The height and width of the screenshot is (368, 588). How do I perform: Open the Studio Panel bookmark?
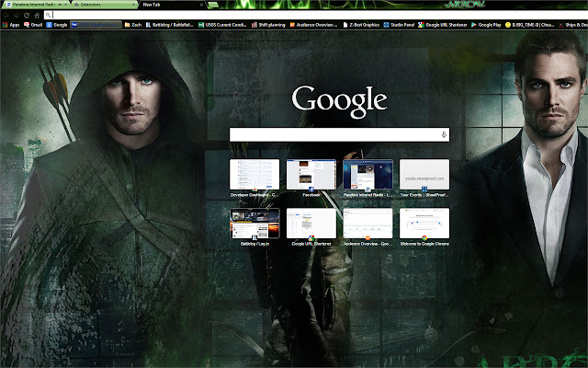coord(399,25)
